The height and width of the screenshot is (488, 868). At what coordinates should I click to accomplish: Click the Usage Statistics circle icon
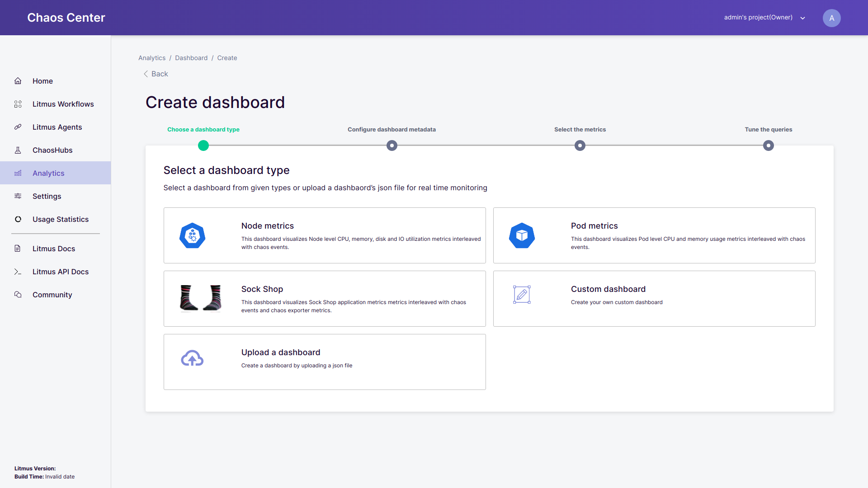point(18,219)
